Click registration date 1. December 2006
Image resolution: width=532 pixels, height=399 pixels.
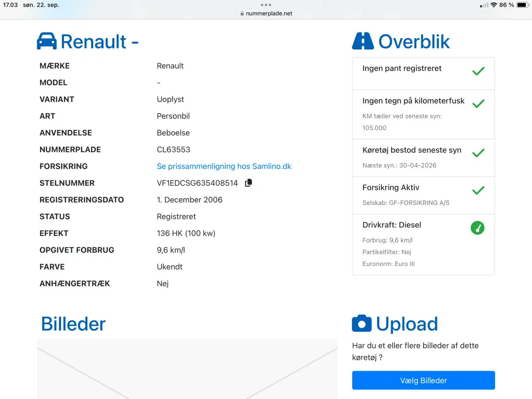pos(190,200)
